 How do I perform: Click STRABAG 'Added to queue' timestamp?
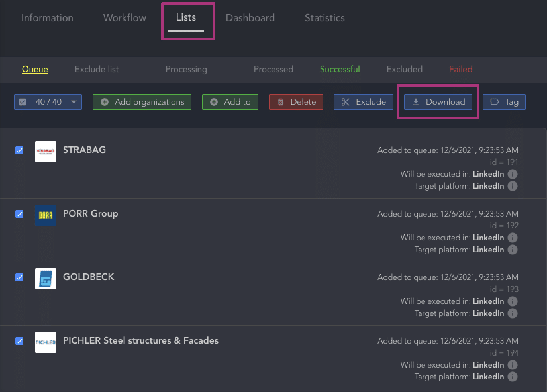click(448, 150)
